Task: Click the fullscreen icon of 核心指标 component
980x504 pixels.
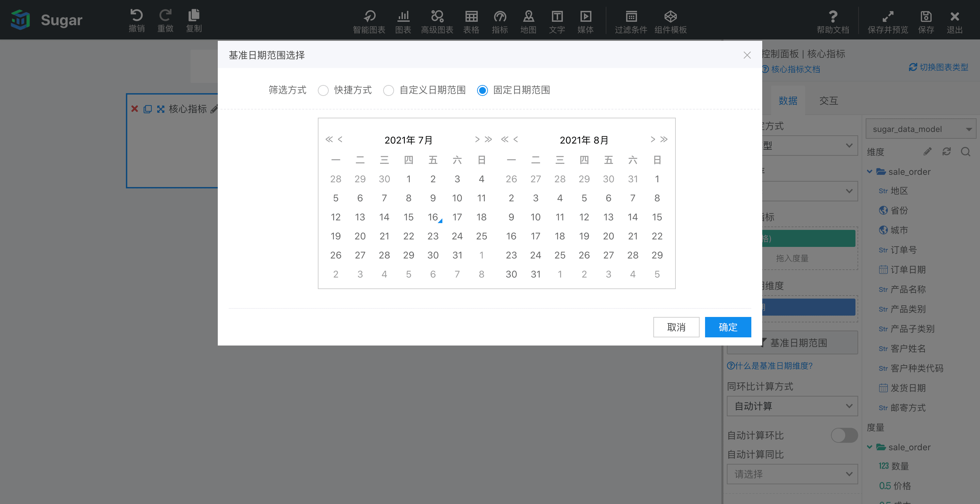Action: 161,109
